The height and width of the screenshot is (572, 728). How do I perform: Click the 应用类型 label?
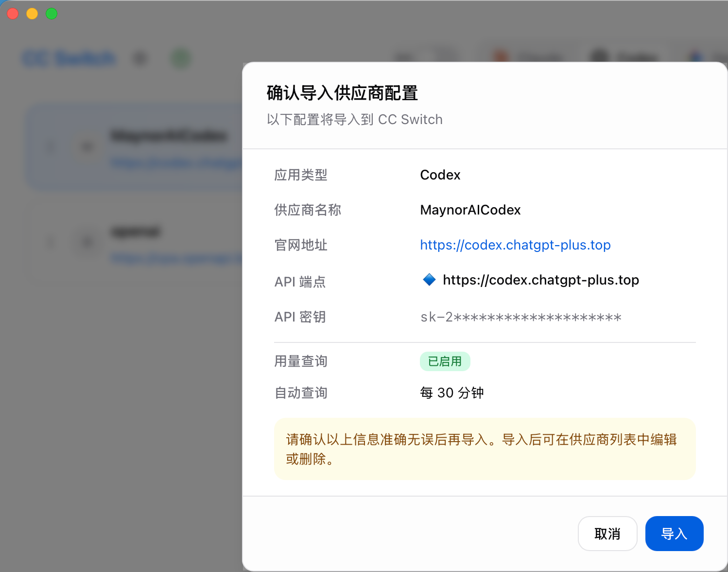point(300,175)
